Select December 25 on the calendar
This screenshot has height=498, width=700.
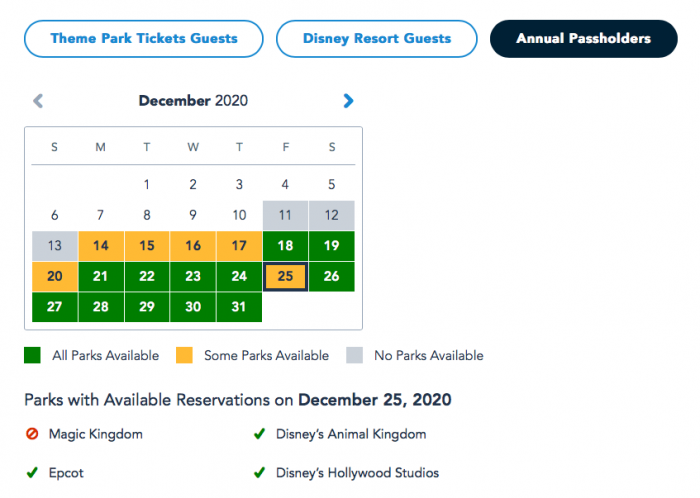[285, 276]
